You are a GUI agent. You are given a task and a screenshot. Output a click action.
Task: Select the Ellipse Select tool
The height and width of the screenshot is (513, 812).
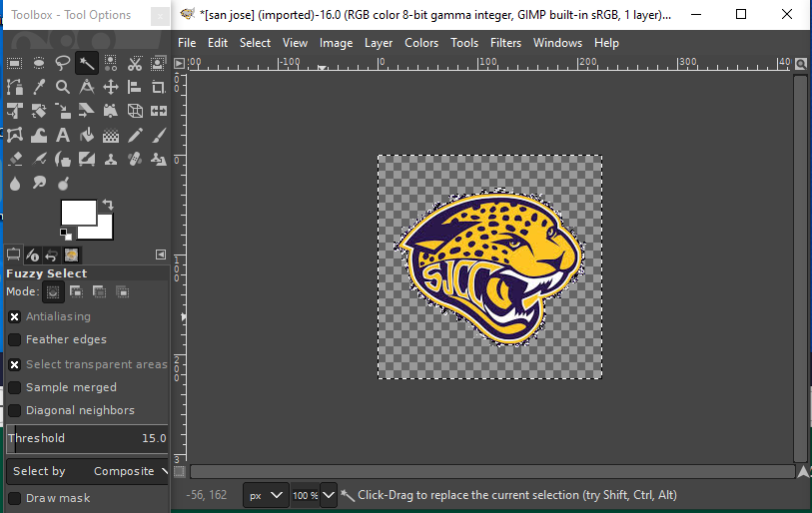tap(39, 63)
